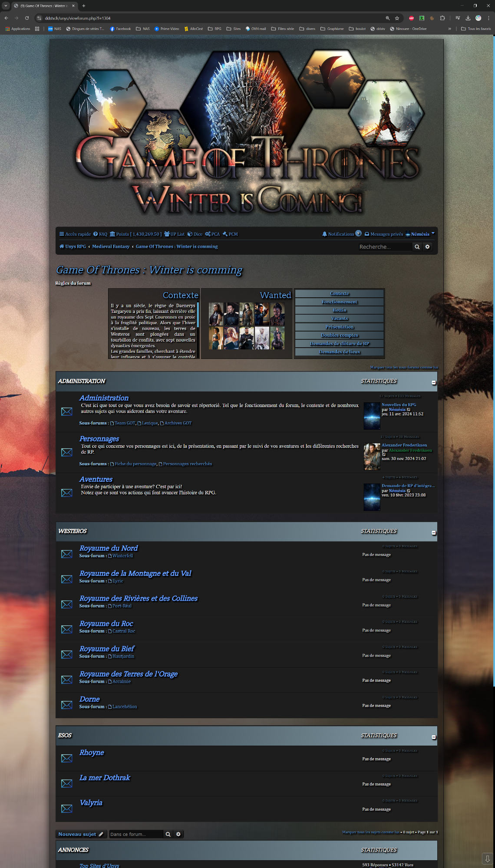Expand the Némésis user dropdown
495x868 pixels.
pyautogui.click(x=420, y=234)
